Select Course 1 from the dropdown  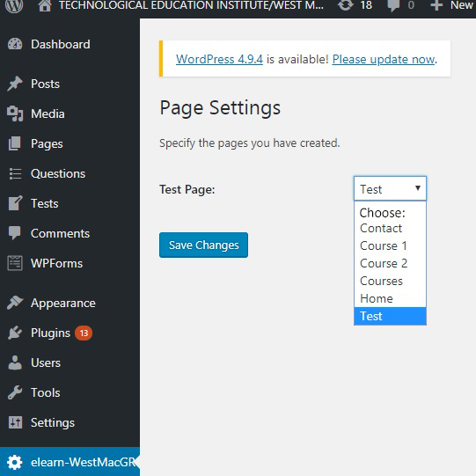pyautogui.click(x=390, y=245)
